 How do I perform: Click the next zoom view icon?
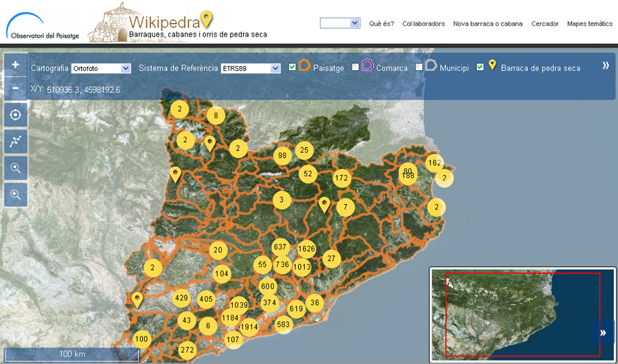(15, 195)
